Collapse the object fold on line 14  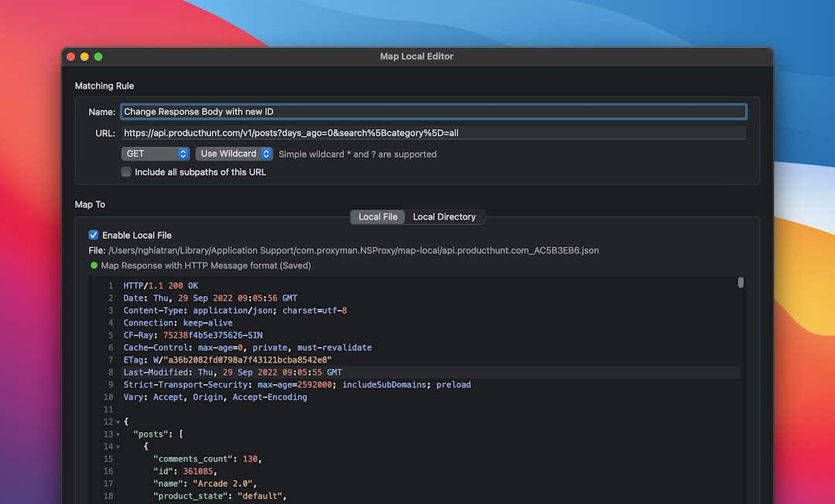(x=117, y=447)
